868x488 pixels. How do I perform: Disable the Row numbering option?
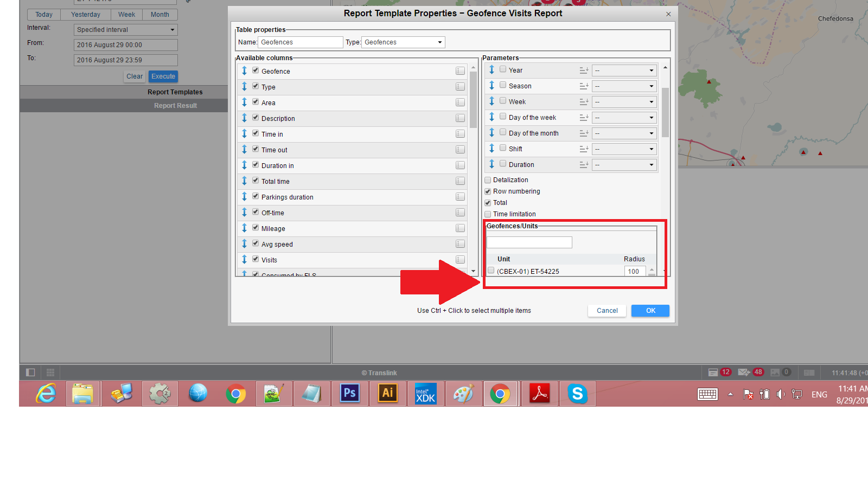488,191
